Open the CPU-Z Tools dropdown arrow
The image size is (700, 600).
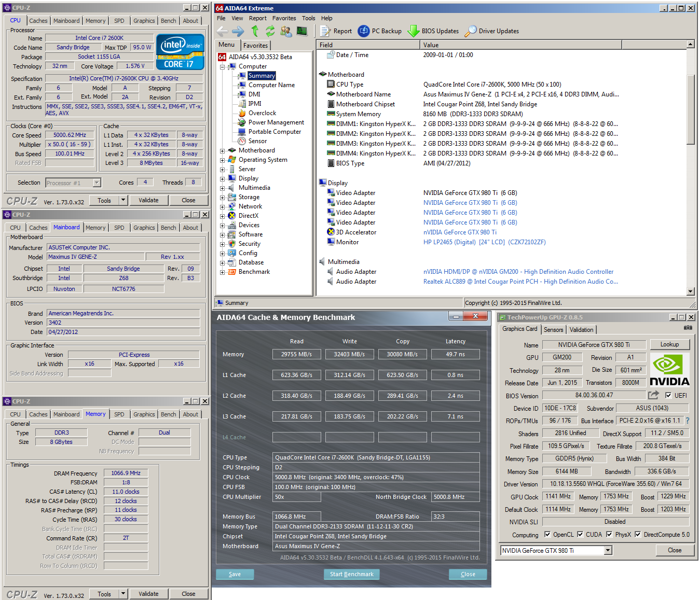123,200
